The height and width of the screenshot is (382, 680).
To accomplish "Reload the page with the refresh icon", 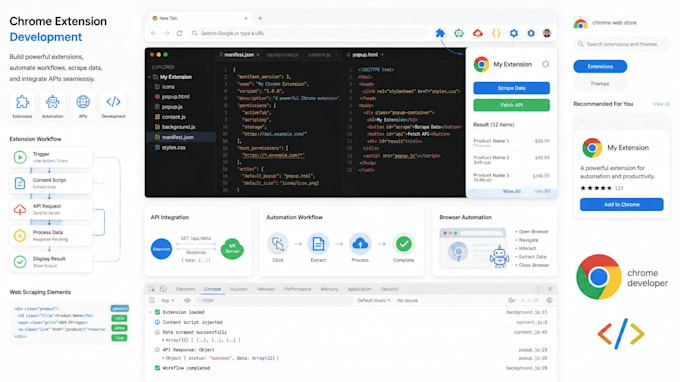I will (180, 33).
